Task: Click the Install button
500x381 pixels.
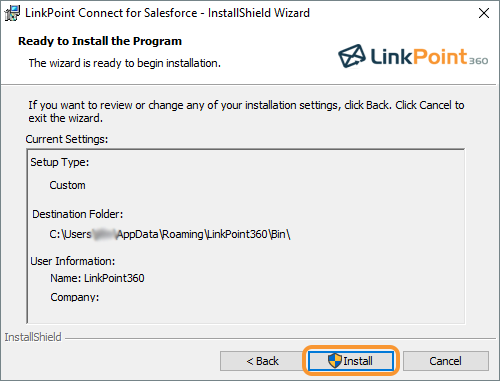Action: tap(351, 361)
